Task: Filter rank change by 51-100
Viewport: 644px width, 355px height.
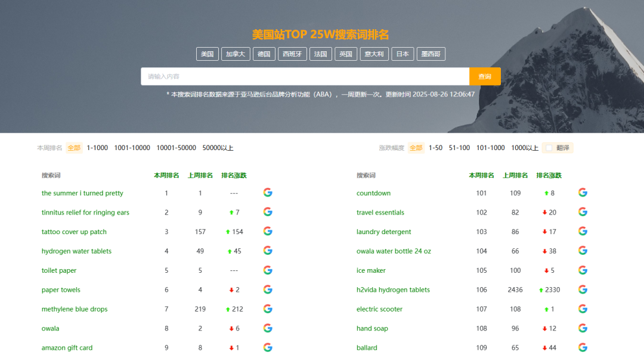Action: click(x=459, y=148)
